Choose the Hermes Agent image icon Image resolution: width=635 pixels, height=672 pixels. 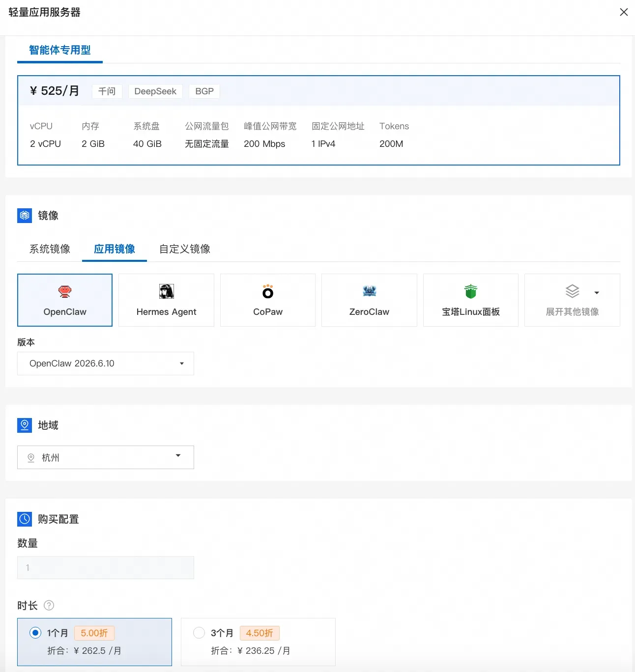pyautogui.click(x=166, y=291)
